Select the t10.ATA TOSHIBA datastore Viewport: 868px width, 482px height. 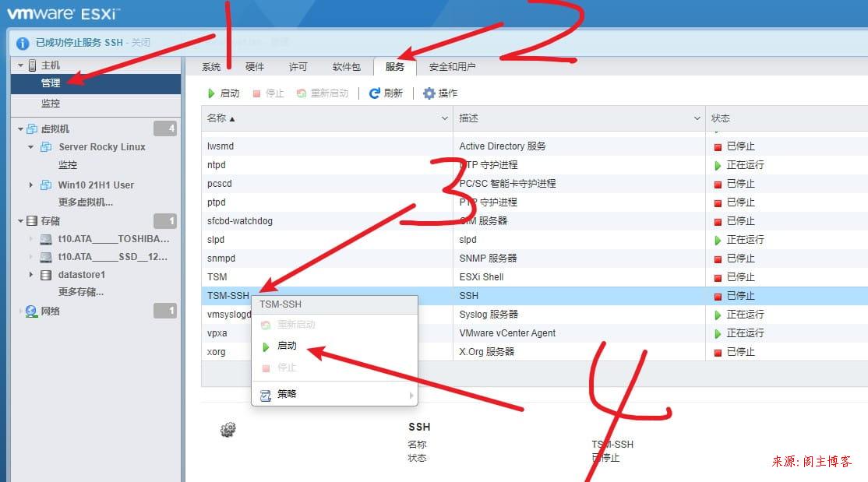(114, 239)
